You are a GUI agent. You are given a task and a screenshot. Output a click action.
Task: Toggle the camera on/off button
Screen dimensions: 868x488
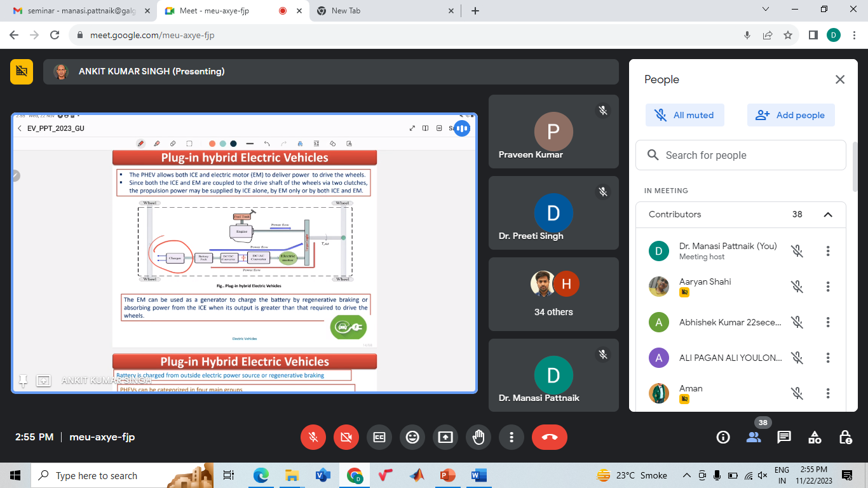tap(346, 437)
